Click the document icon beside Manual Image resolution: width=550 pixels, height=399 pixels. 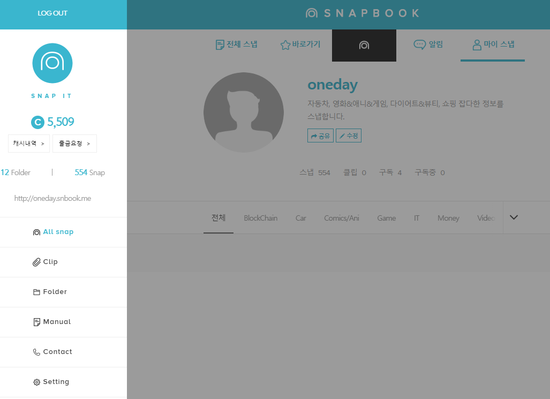pos(36,322)
